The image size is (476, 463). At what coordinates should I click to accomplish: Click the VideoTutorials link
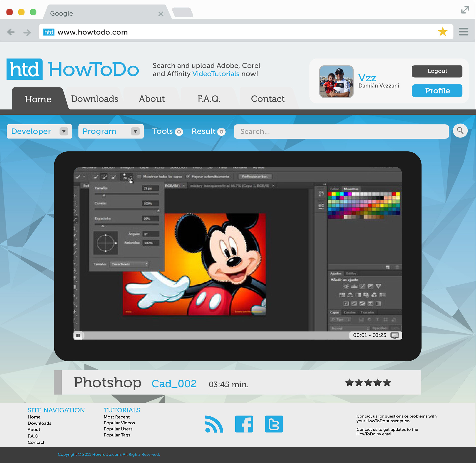pos(216,74)
